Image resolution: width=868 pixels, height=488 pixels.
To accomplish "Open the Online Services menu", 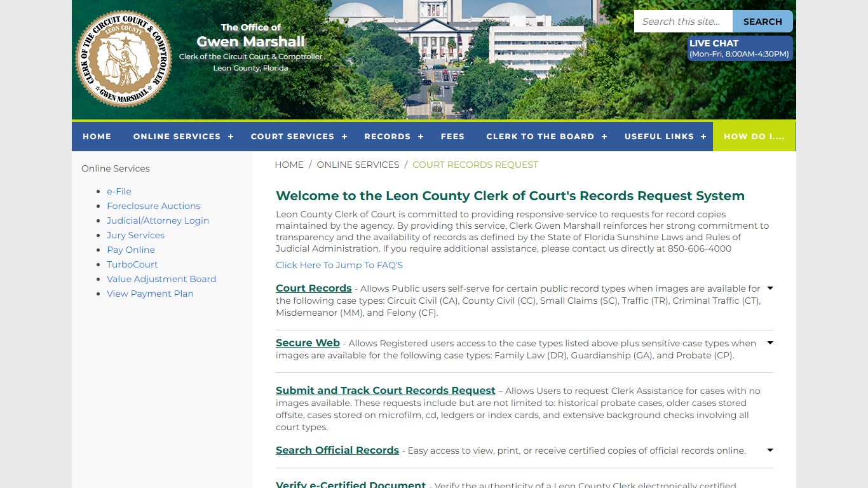I will click(177, 137).
